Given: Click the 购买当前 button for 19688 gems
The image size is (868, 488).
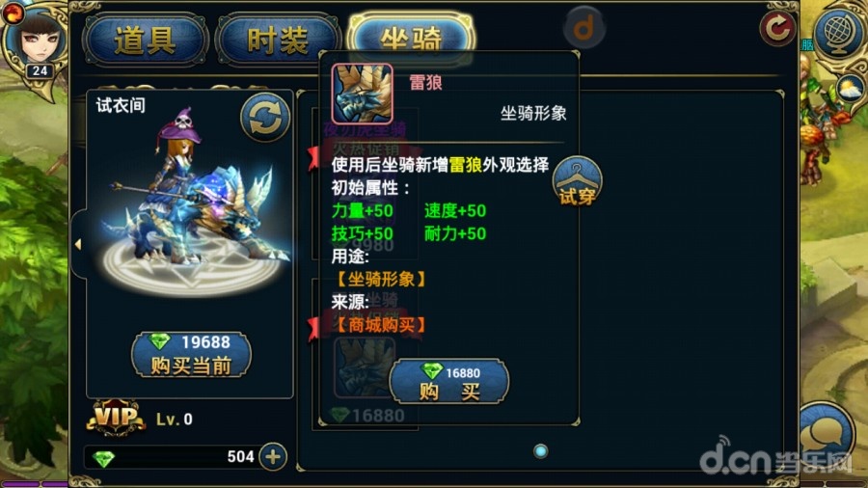Looking at the screenshot, I should point(191,355).
